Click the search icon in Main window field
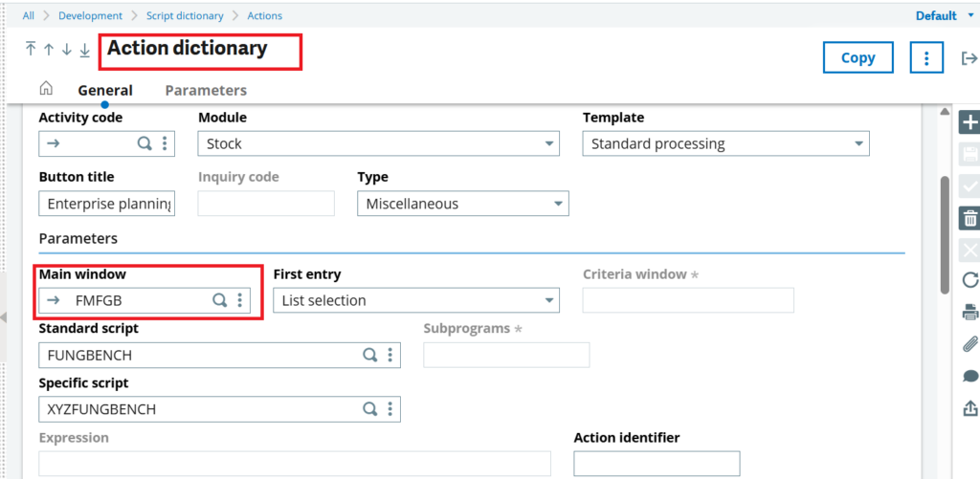This screenshot has width=980, height=479. click(x=219, y=300)
